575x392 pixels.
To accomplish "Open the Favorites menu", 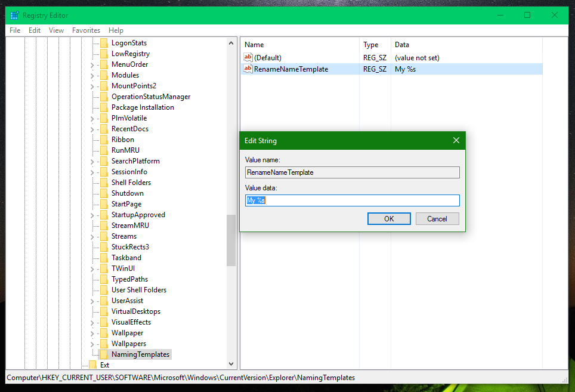I will (86, 30).
